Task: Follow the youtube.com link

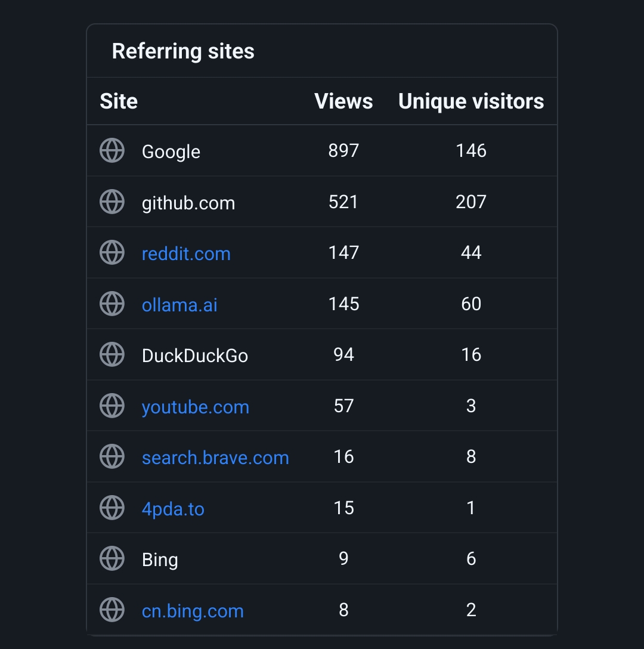Action: [196, 407]
